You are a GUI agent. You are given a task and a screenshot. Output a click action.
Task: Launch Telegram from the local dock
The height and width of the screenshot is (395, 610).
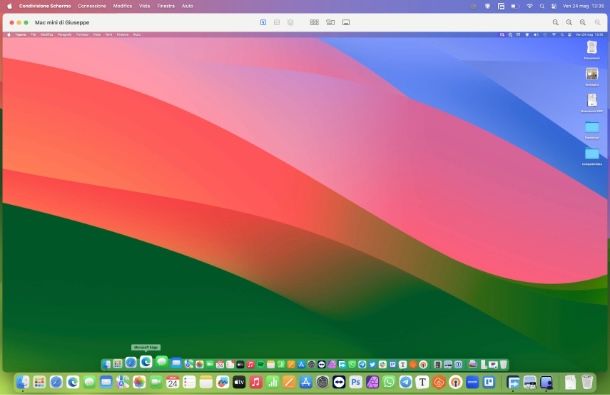[x=405, y=382]
